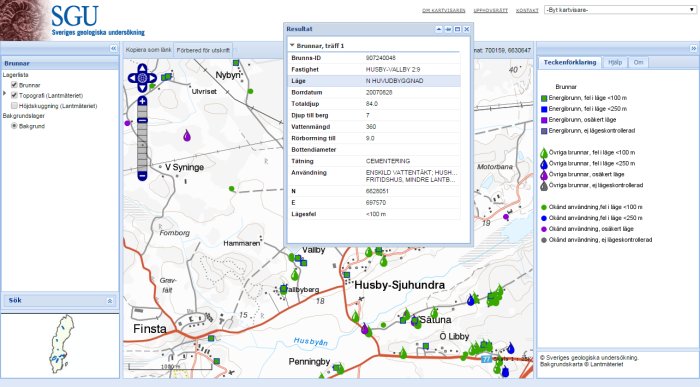The height and width of the screenshot is (387, 700).
Task: Click the 'Övriga brunnar, fel i läge <100 m' legend drop
Action: (544, 153)
